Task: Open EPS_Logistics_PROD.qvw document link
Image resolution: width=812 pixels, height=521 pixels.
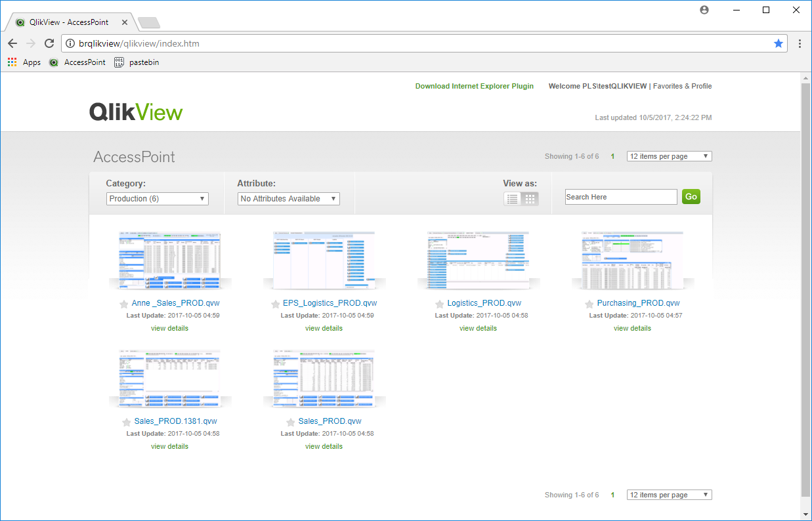Action: pyautogui.click(x=331, y=303)
